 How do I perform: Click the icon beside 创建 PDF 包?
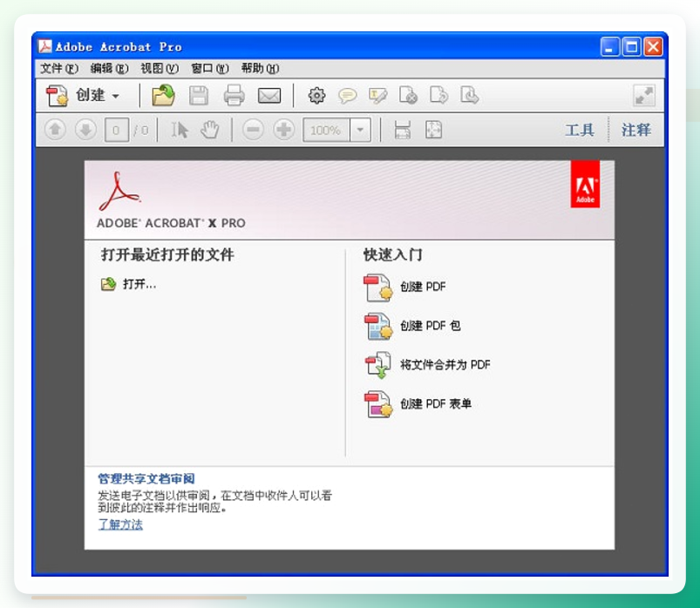pos(378,327)
